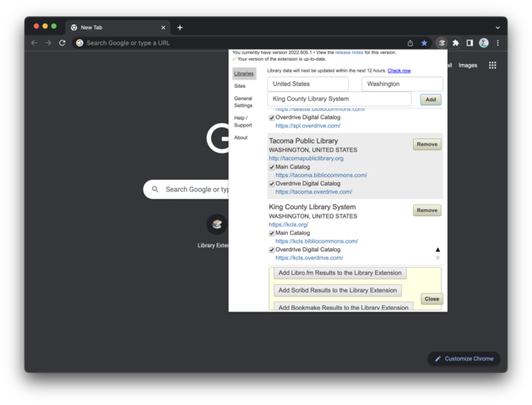Click the share page icon in address bar
532x405 pixels.
coord(410,43)
